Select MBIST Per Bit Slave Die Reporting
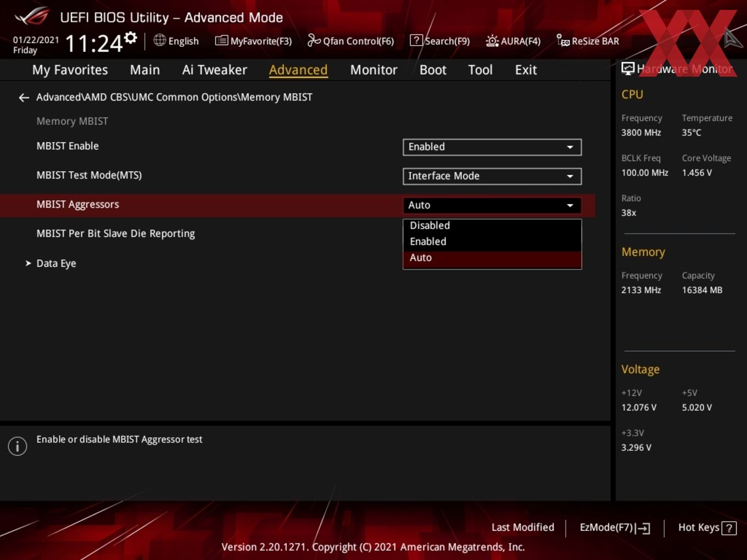Viewport: 747px width, 560px height. pos(115,233)
